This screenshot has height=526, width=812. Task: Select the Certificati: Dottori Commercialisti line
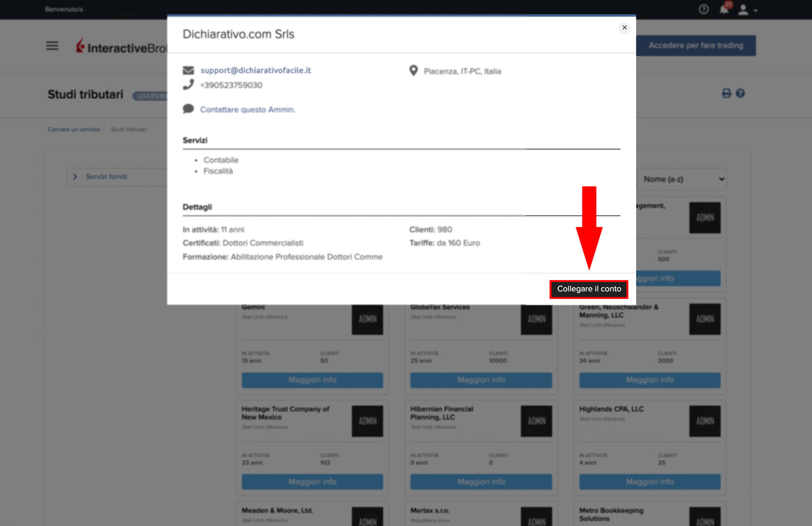pos(243,243)
